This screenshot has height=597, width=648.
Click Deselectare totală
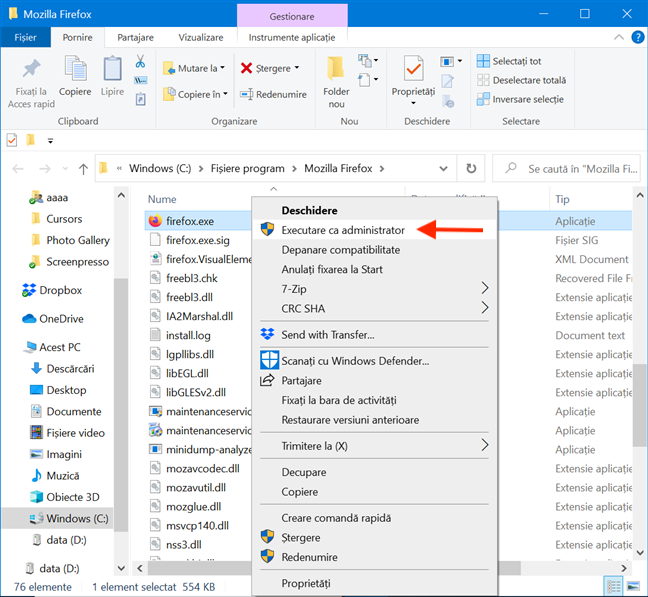[521, 80]
